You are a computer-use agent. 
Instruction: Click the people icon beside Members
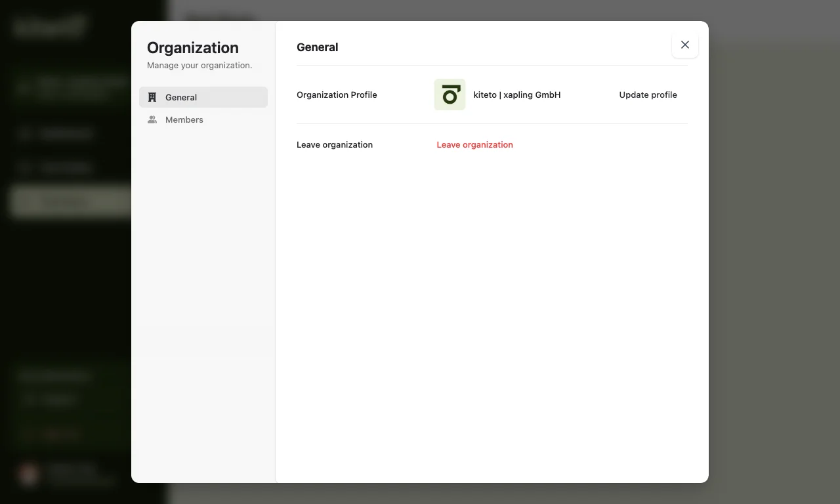tap(152, 119)
